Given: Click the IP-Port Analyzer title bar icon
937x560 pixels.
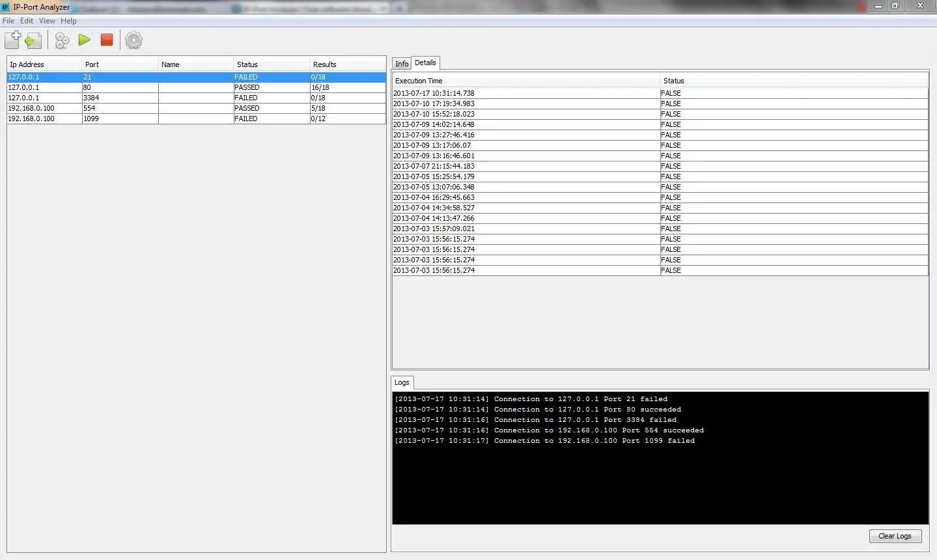Looking at the screenshot, I should (5, 7).
